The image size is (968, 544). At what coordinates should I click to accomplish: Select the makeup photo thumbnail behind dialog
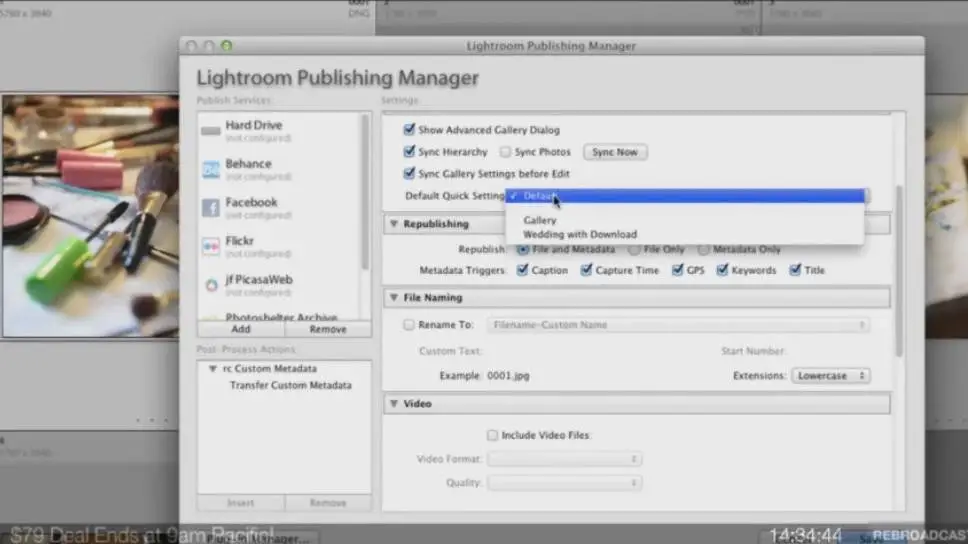tap(90, 216)
